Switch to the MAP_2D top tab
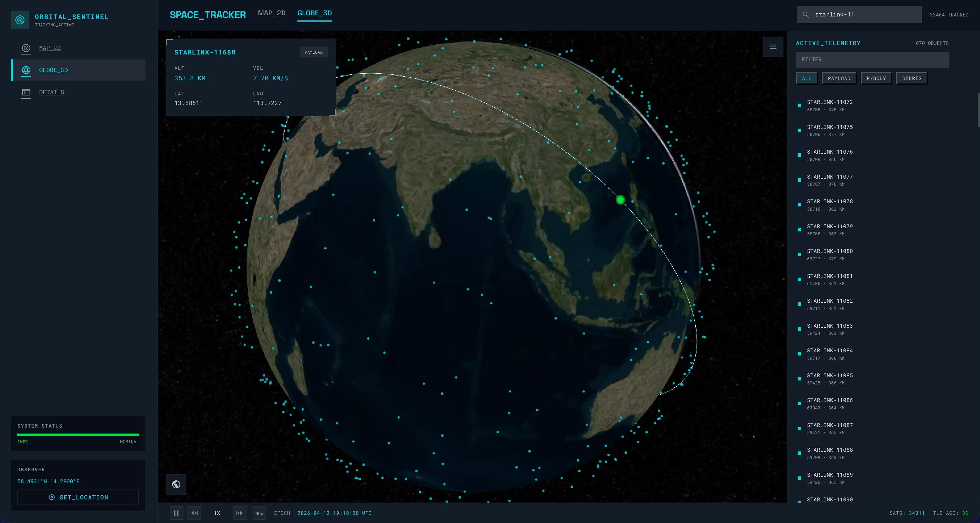 coord(271,13)
